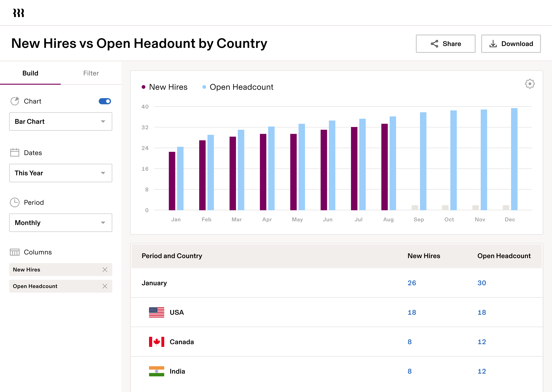The image size is (552, 392).
Task: Click the Period clock icon
Action: 14,202
